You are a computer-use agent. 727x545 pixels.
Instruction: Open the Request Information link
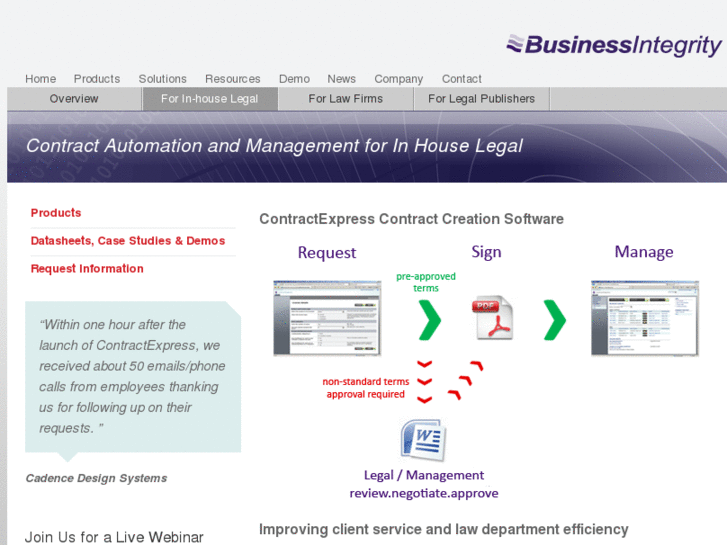87,269
